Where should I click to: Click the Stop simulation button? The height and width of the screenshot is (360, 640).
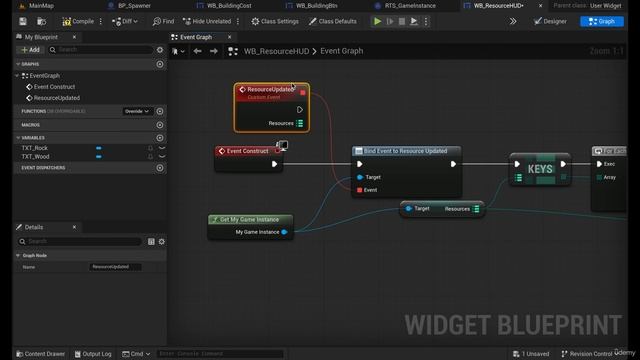point(402,21)
